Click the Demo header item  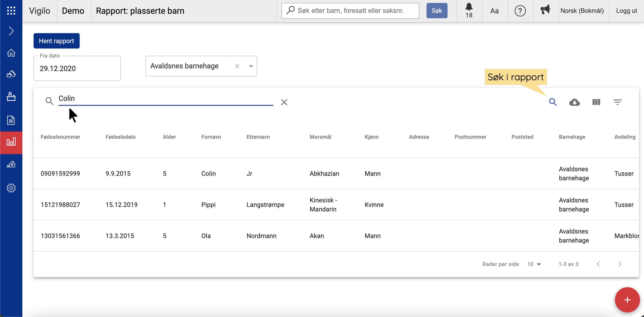73,11
